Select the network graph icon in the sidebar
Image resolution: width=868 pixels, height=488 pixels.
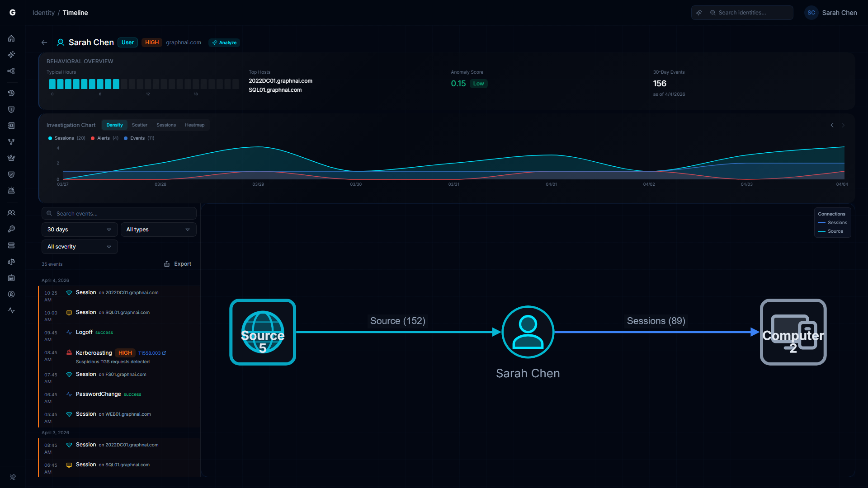11,71
